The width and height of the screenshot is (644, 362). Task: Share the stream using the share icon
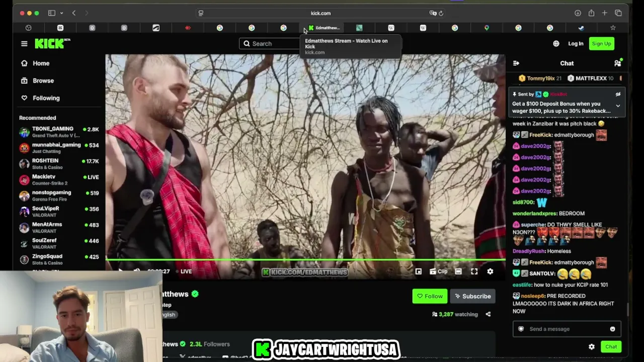[488, 314]
